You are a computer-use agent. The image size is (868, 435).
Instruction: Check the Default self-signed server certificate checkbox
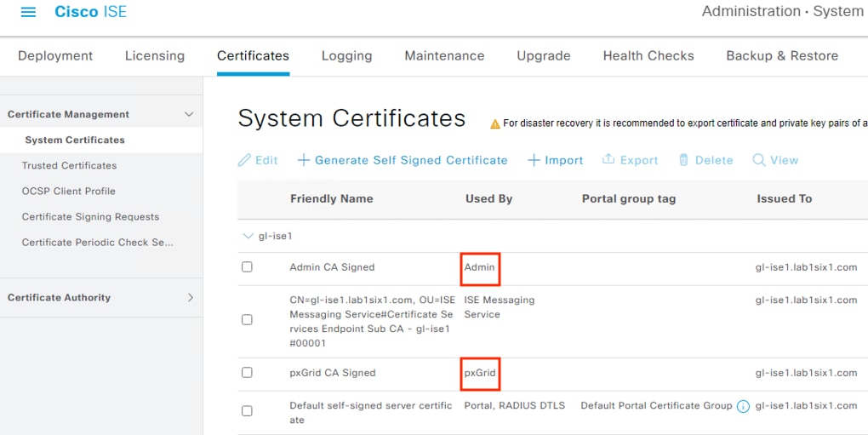[247, 411]
